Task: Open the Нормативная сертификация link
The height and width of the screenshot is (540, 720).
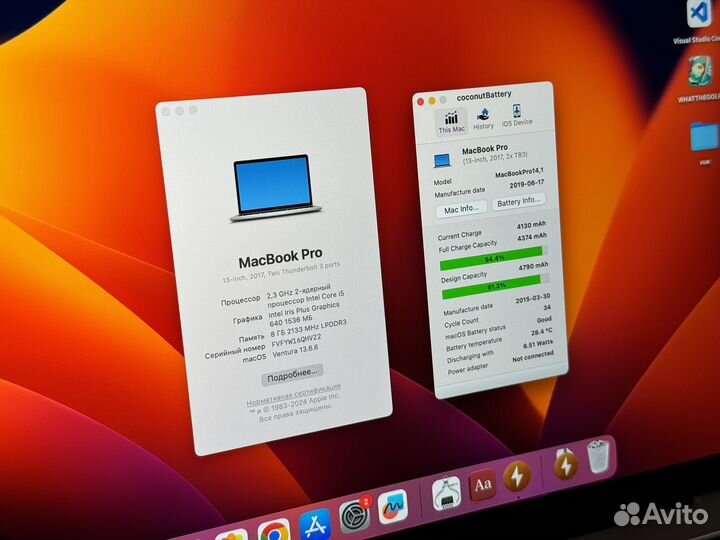Action: (x=293, y=397)
